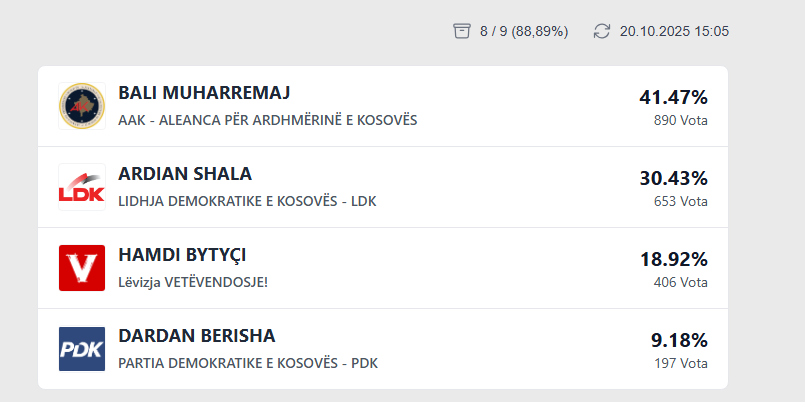The height and width of the screenshot is (402, 805).
Task: Click the 18.92% result figure
Action: [x=673, y=259]
